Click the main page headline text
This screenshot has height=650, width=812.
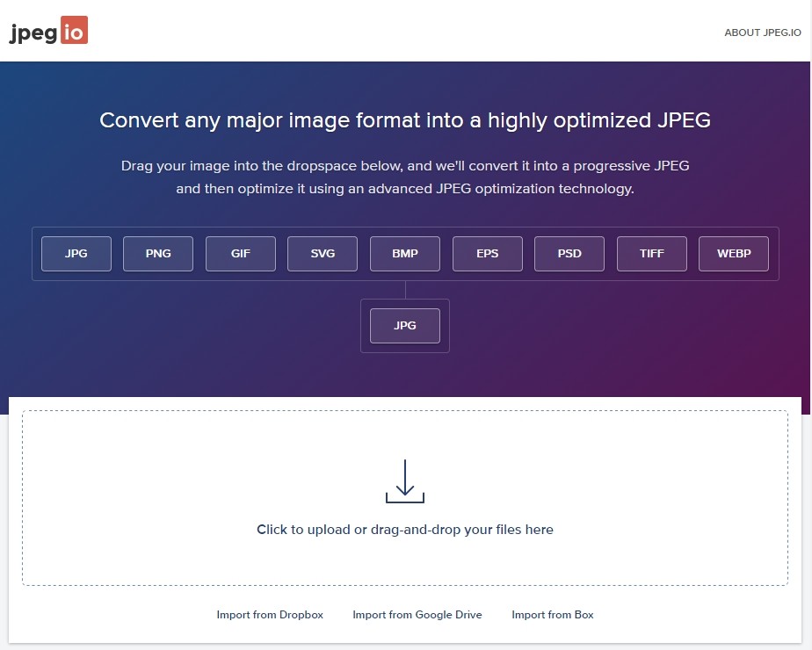point(405,120)
